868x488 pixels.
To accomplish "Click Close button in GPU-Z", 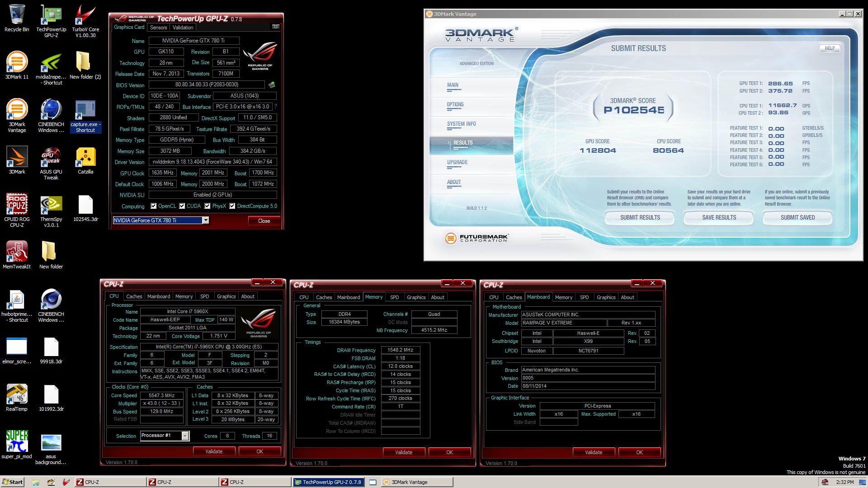I will [264, 221].
